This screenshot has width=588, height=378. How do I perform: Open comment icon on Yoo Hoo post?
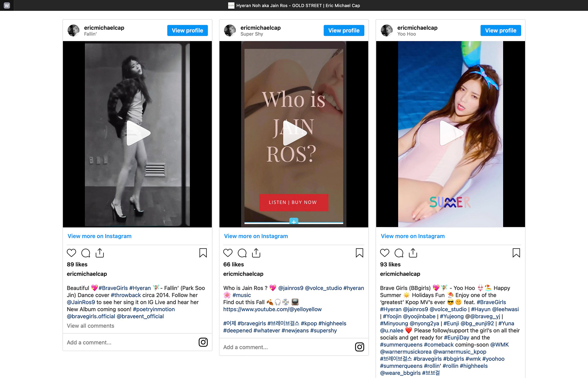pos(399,253)
